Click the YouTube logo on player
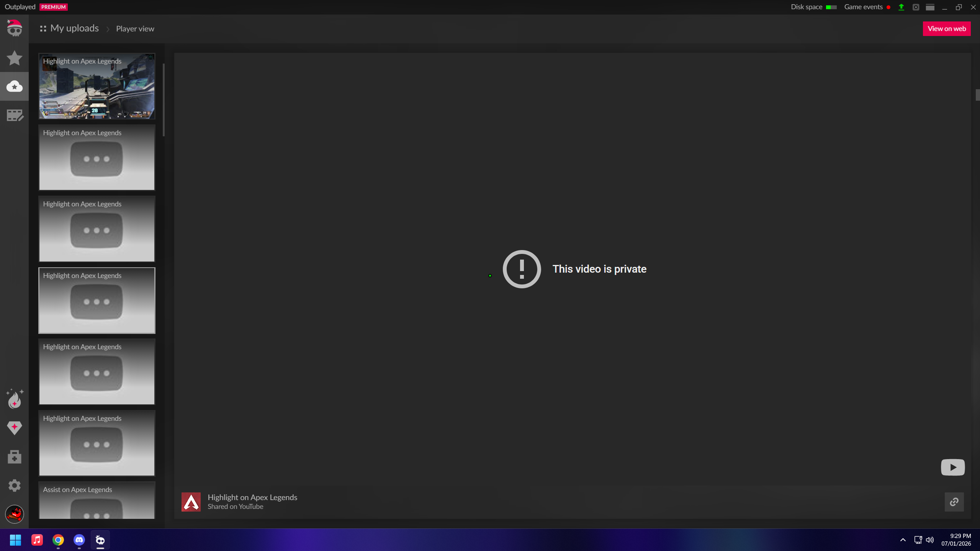 (952, 467)
